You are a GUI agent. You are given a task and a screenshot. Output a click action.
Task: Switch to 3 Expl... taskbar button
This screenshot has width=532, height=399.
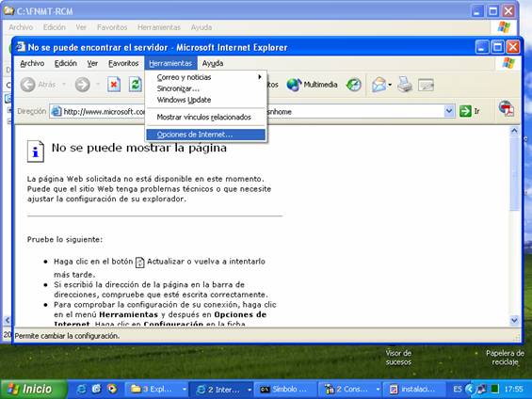[x=156, y=390]
